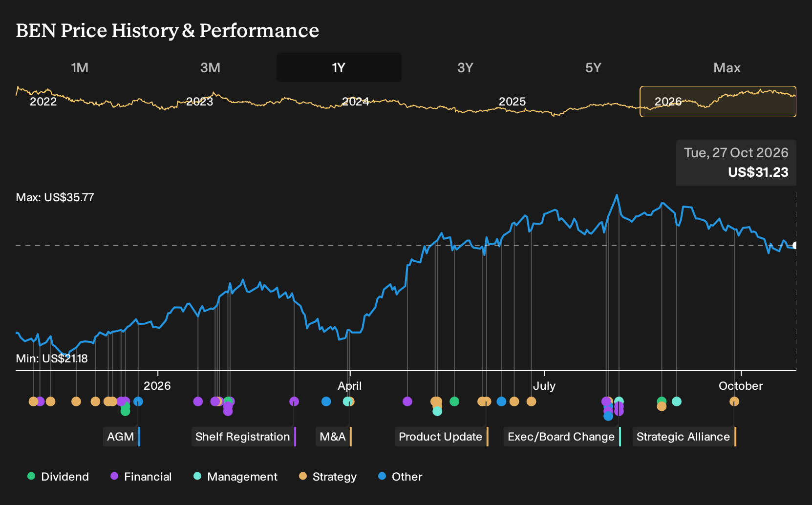This screenshot has height=505, width=812.
Task: Click the lone purple dot between April and Product Update
Action: (x=407, y=401)
